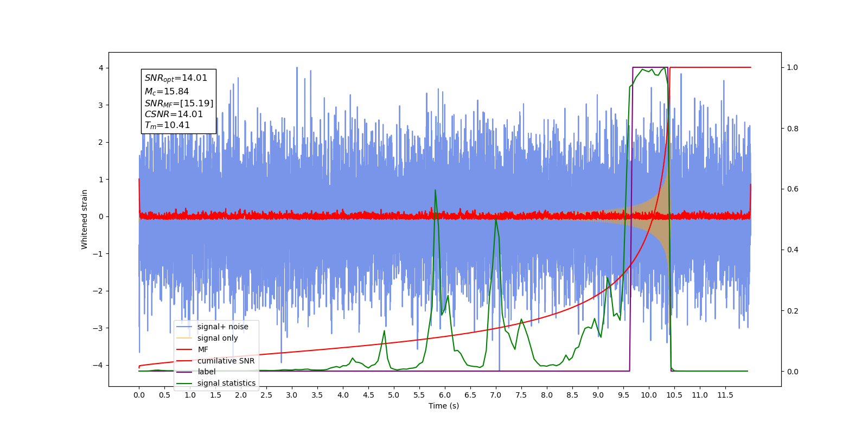Click the 10.5 tick on time axis

click(x=674, y=395)
